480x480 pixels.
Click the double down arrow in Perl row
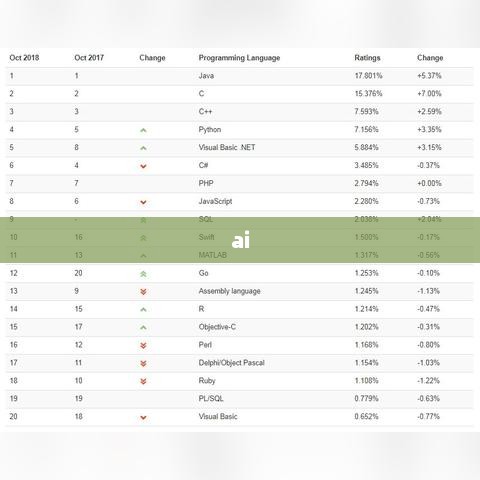pyautogui.click(x=143, y=345)
